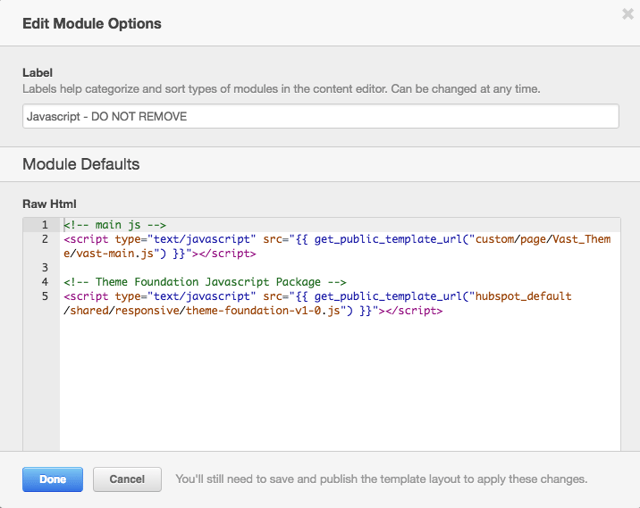
Task: Close the Edit Module Options dialog
Action: pos(627,14)
